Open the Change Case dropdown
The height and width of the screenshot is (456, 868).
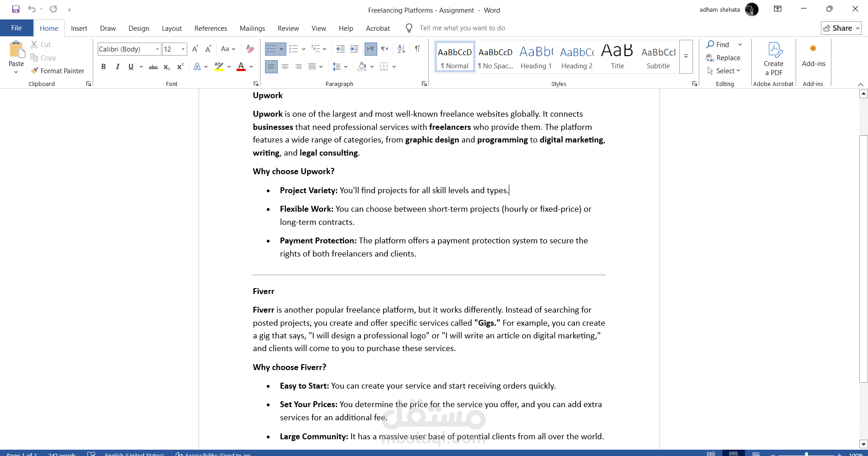pos(228,49)
